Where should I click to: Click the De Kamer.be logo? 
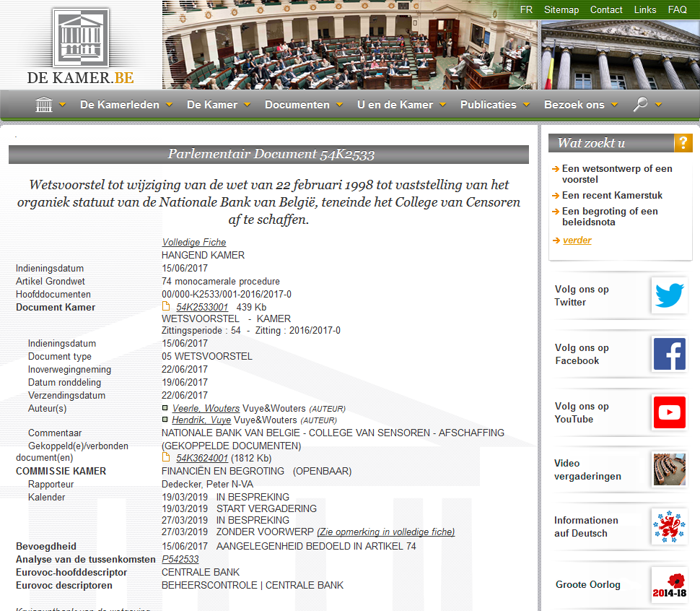(80, 46)
